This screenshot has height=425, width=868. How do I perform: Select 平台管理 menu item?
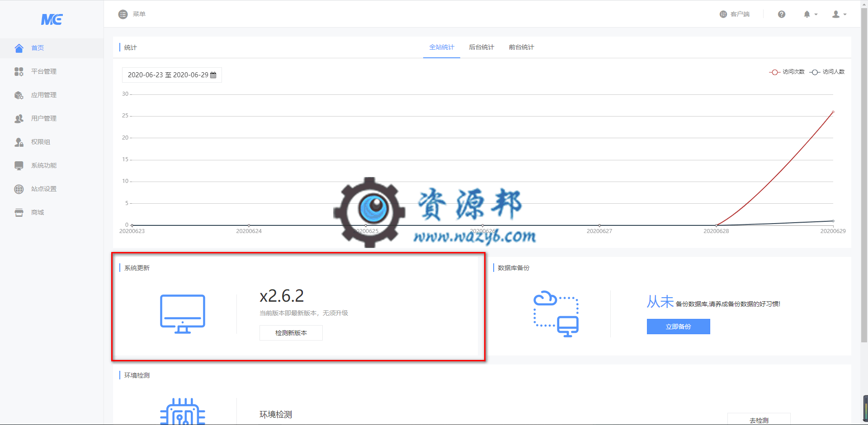coord(52,71)
